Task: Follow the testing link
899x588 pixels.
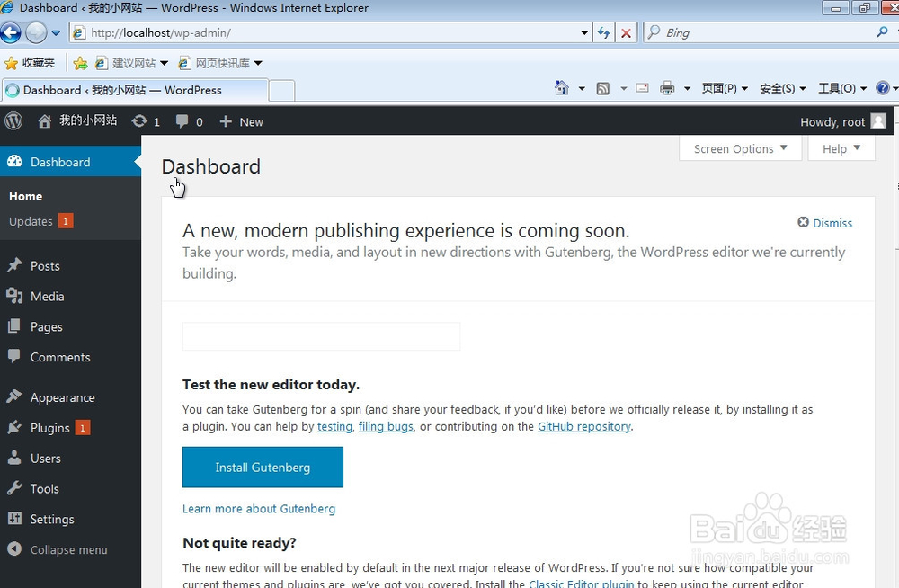Action: point(334,426)
